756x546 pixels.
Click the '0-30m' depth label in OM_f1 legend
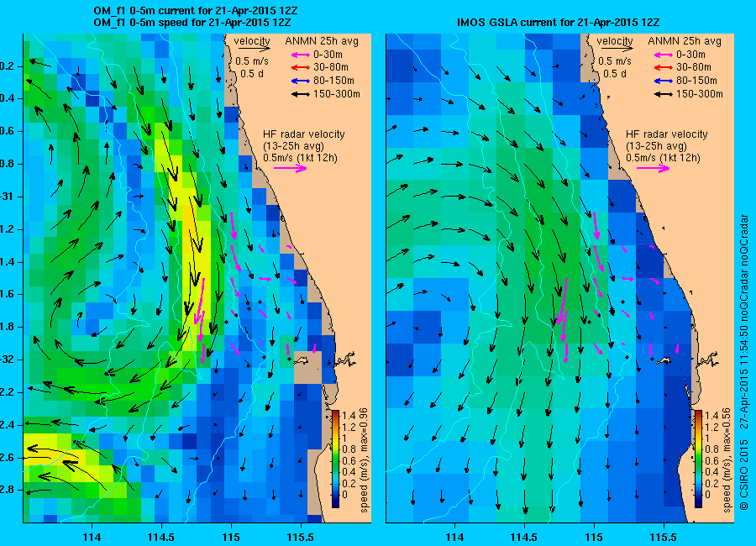328,55
